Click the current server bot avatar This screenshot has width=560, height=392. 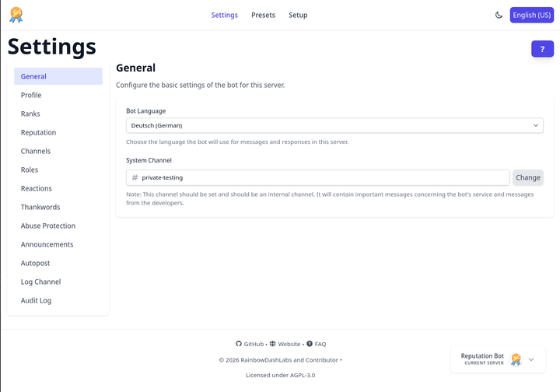click(x=516, y=359)
